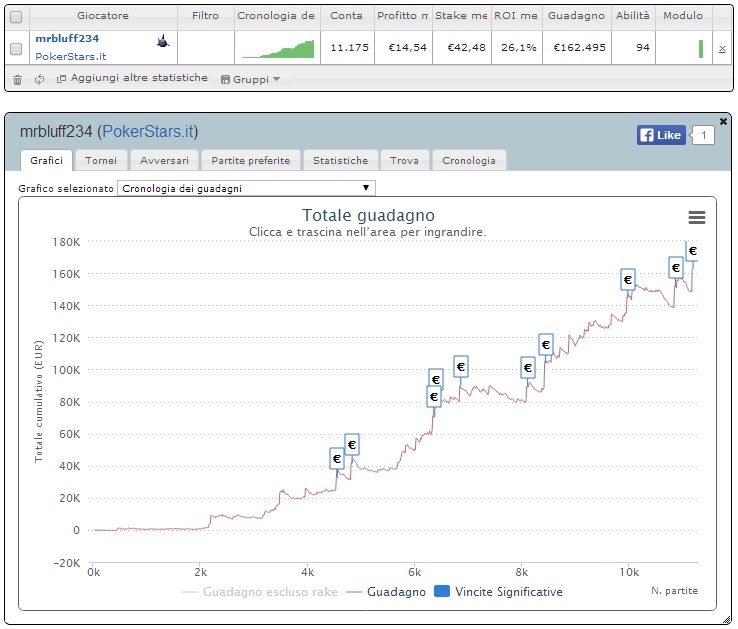The height and width of the screenshot is (629, 738).
Task: Click the ability score 94
Action: click(642, 48)
